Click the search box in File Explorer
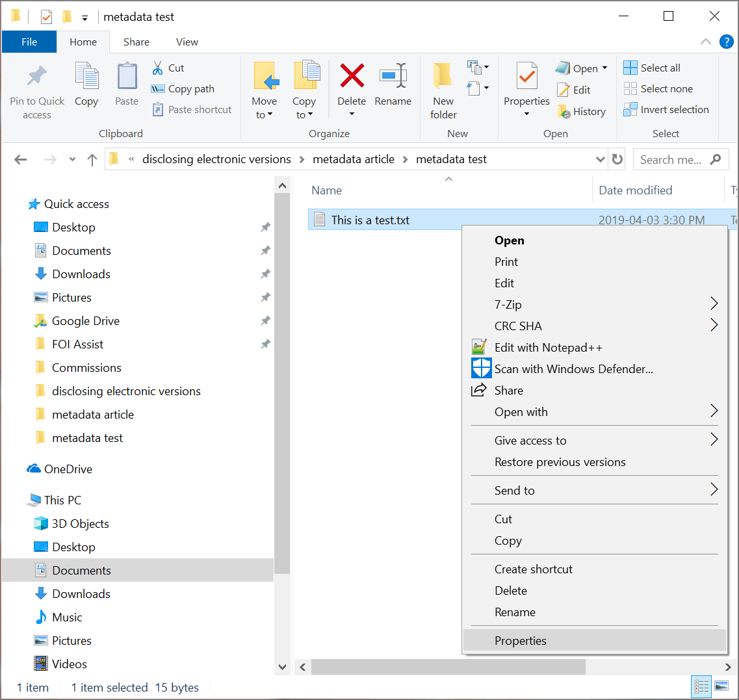The width and height of the screenshot is (739, 700). [x=673, y=159]
